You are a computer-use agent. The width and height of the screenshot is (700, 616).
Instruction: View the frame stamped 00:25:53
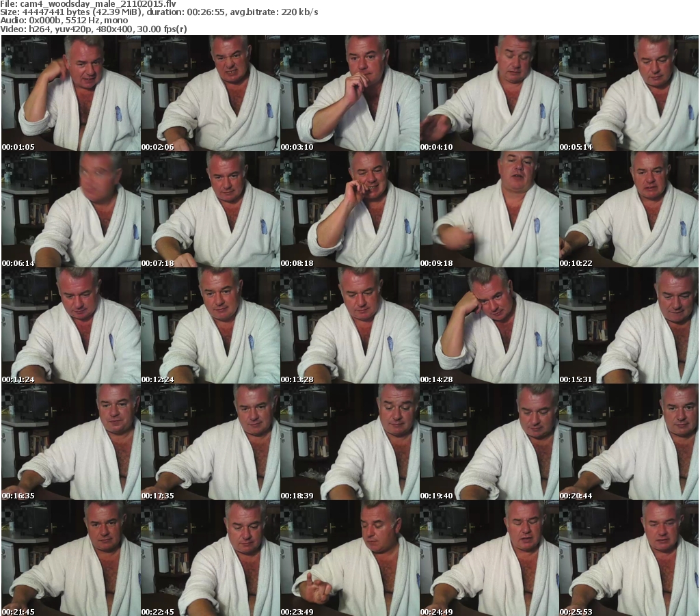(629, 558)
